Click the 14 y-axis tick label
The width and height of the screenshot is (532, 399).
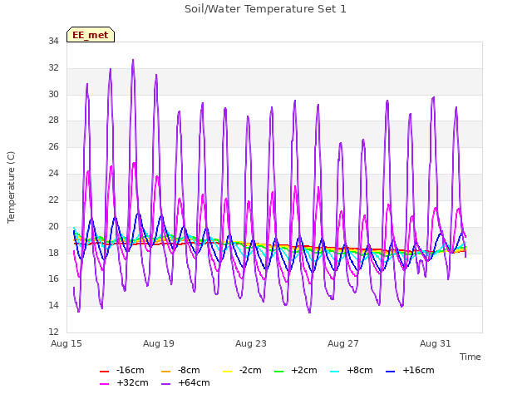tap(53, 306)
